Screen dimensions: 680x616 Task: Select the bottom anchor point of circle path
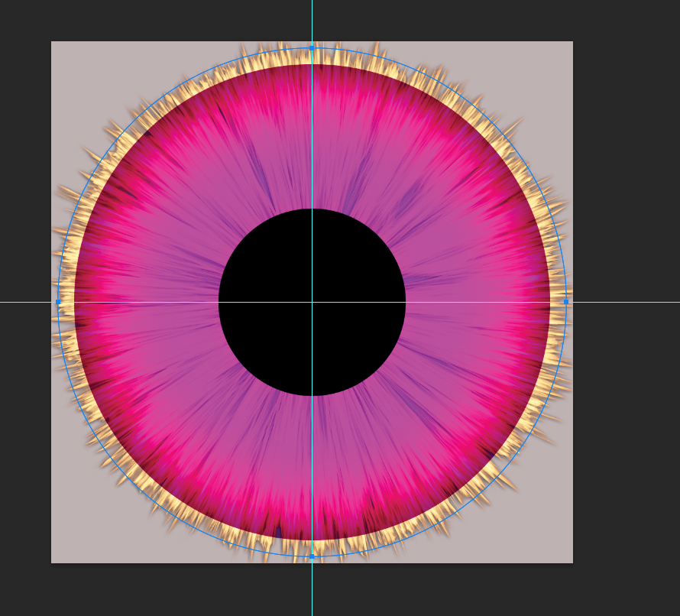click(312, 556)
